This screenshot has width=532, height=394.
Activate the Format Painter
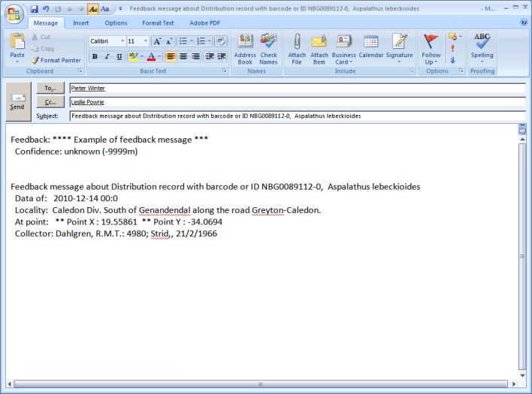(56, 60)
